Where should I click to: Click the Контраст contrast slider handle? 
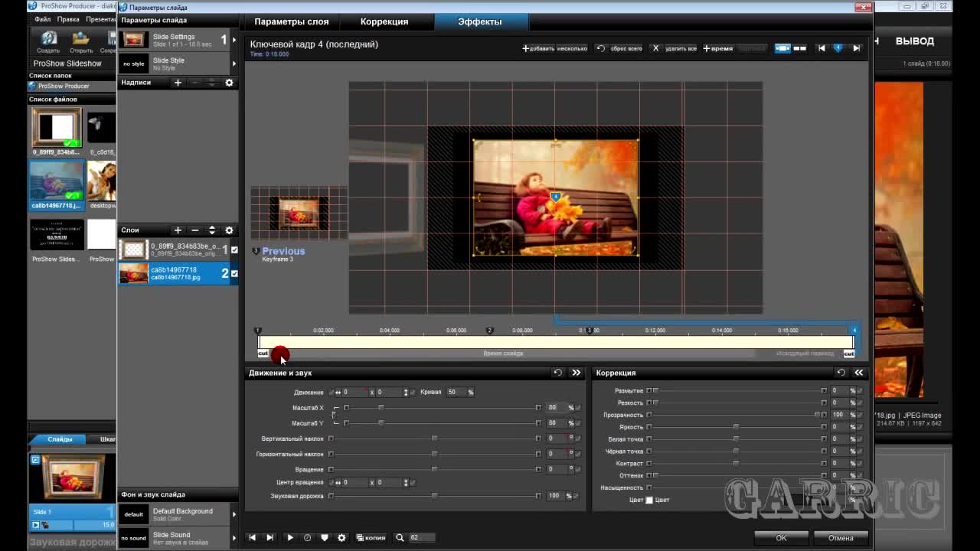coord(736,463)
